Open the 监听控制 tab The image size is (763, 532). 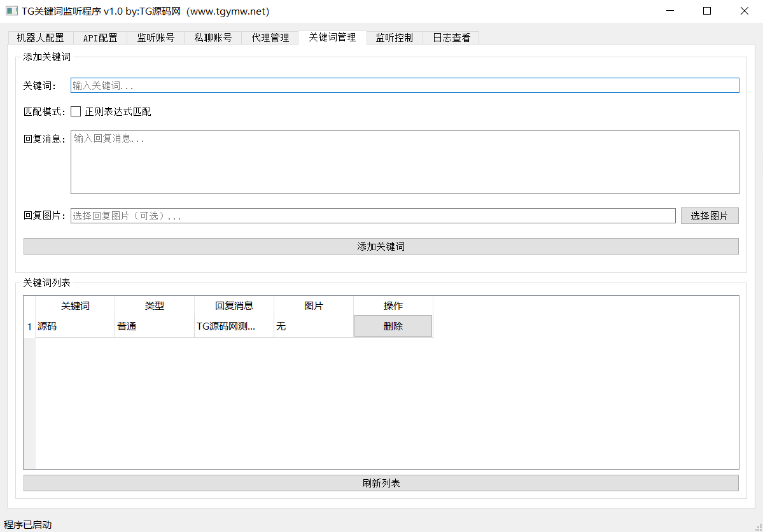[x=394, y=38]
